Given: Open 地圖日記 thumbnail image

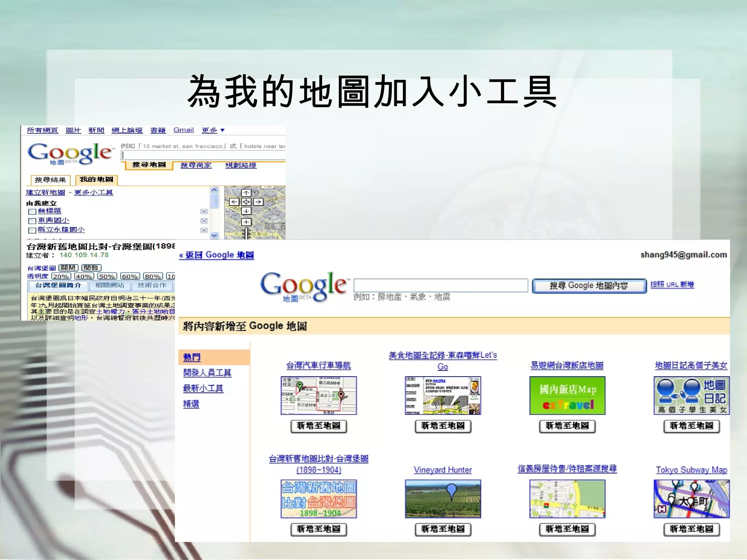Looking at the screenshot, I should pos(692,396).
